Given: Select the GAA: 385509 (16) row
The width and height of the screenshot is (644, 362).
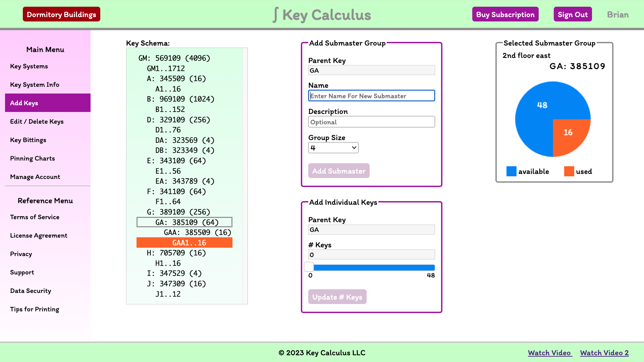Looking at the screenshot, I should tap(184, 232).
